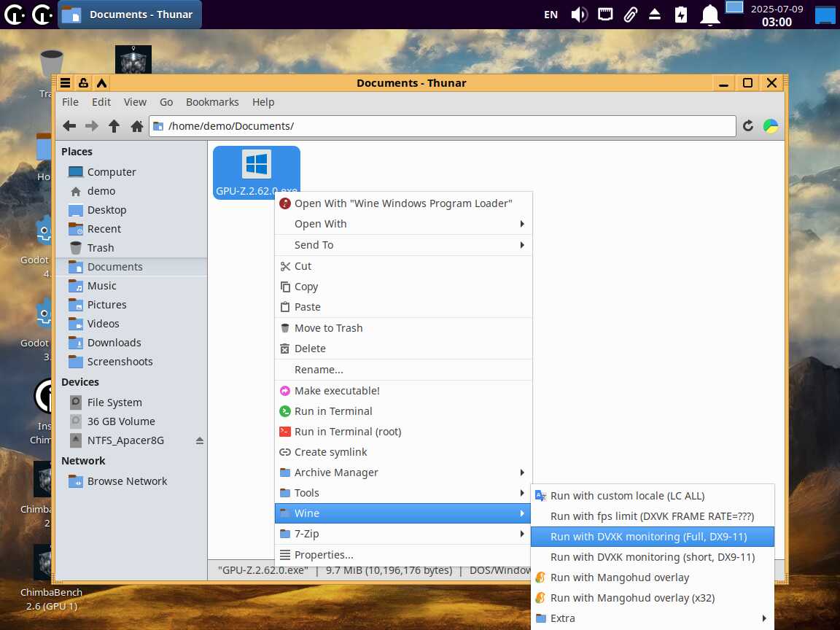The height and width of the screenshot is (630, 840).
Task: Choose Open With Wine Windows Program Loader
Action: click(x=403, y=203)
